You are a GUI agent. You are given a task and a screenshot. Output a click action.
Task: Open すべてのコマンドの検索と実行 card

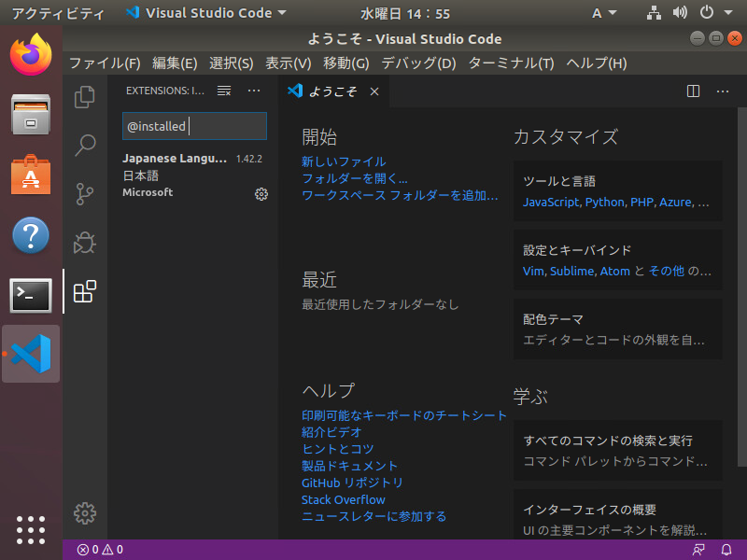click(618, 451)
